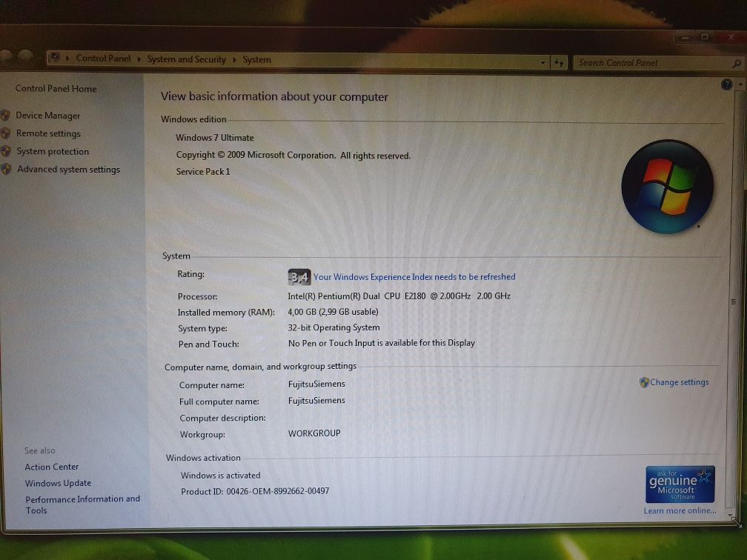747x560 pixels.
Task: Click the shield icon beside Remote settings
Action: click(x=6, y=133)
